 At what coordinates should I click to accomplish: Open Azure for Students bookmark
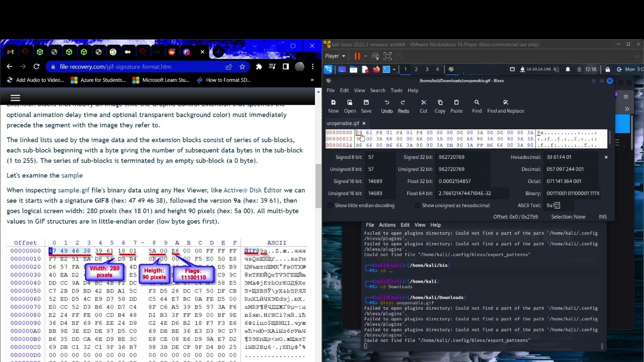[98, 80]
